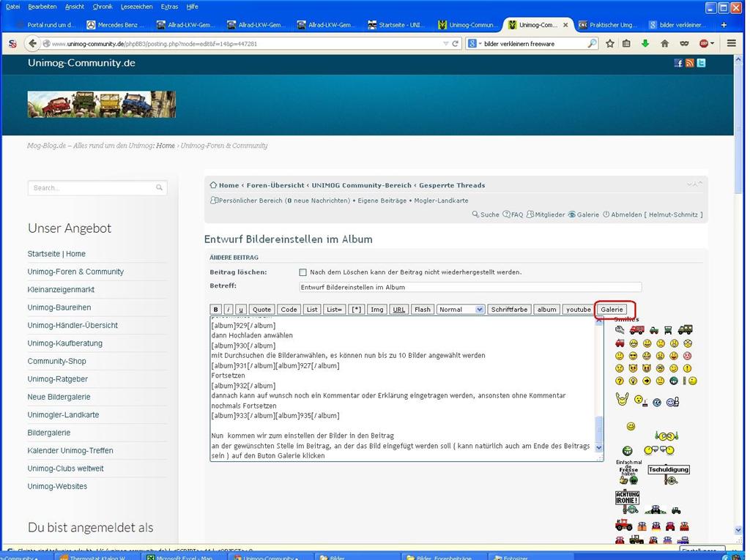Open the Schriftfarbe font color picker
Viewport: 750px width, 560px height.
(509, 310)
